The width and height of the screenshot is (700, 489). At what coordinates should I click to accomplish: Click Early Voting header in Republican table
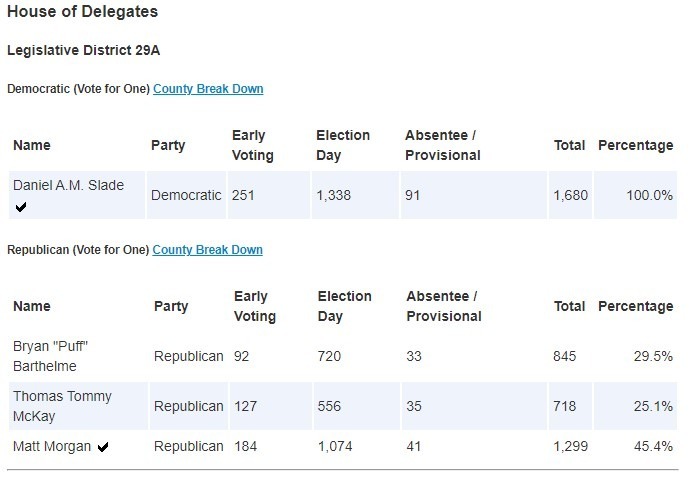(x=255, y=306)
